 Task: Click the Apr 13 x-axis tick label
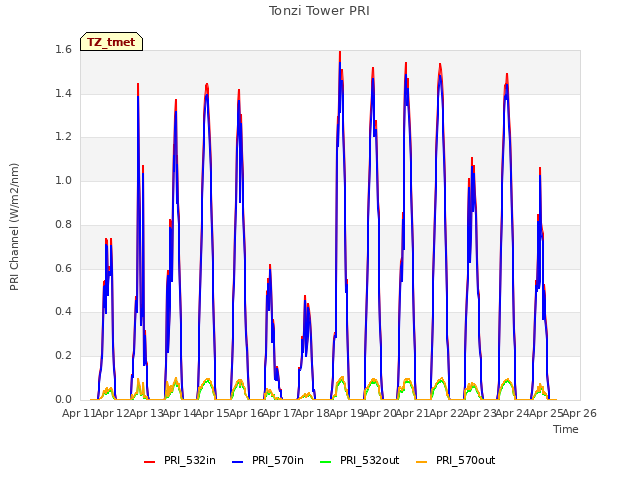click(146, 413)
